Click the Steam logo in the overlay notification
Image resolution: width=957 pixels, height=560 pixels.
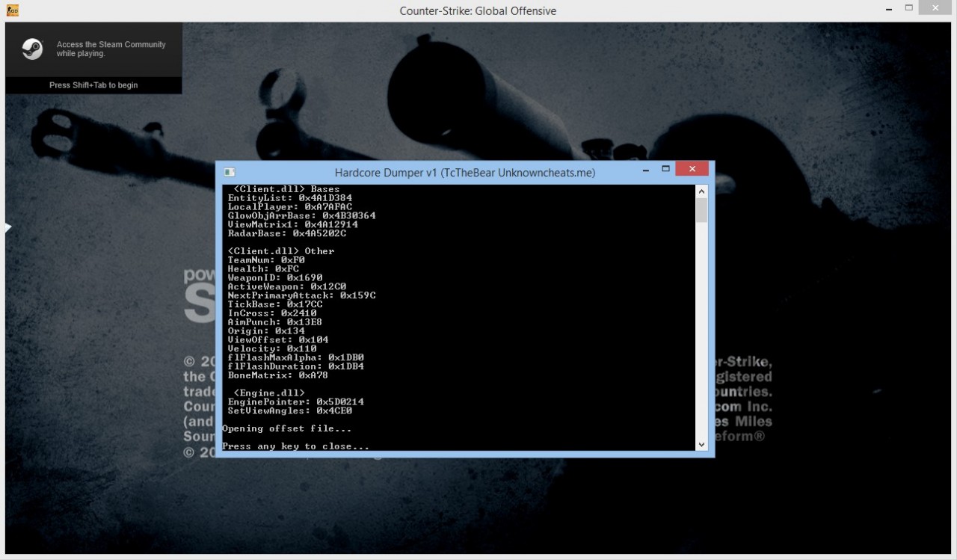[x=31, y=49]
